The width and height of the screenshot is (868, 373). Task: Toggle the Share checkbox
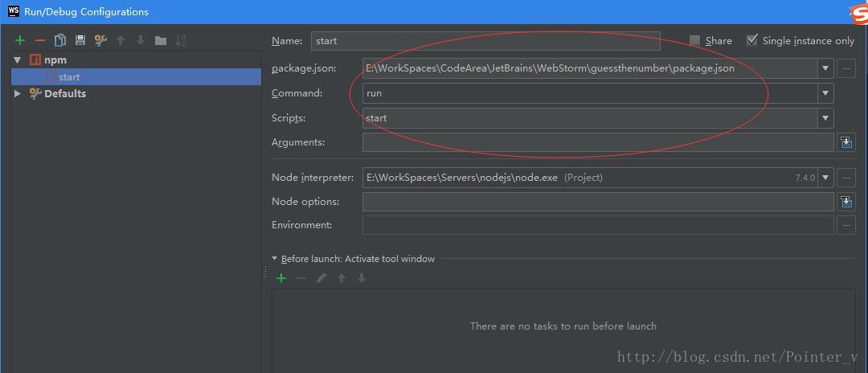tap(694, 40)
